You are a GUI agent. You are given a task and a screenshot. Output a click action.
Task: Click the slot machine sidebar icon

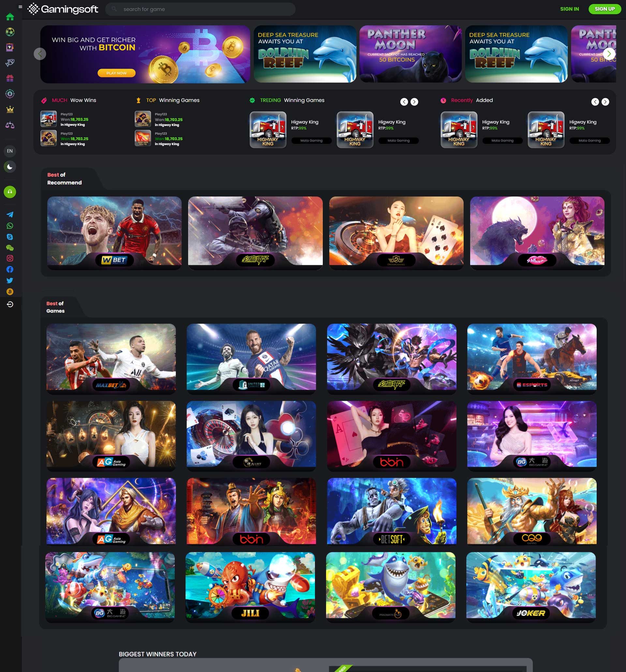10,48
